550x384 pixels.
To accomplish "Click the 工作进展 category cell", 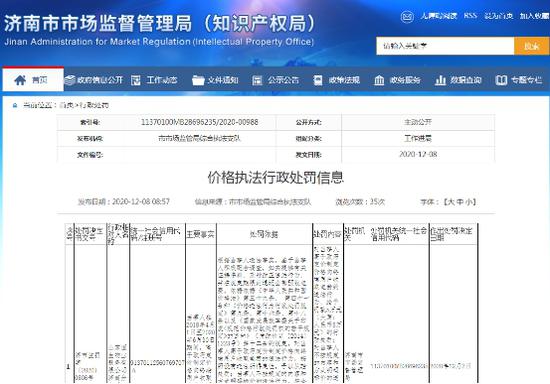I will pyautogui.click(x=418, y=138).
